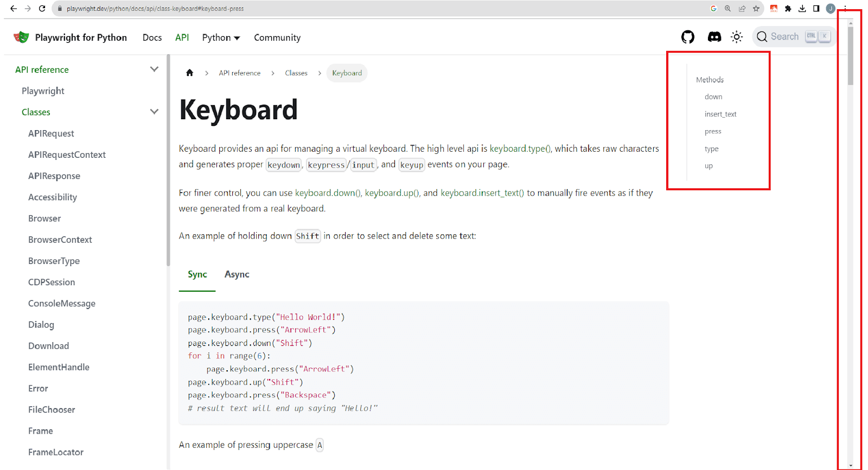Click API reference in the breadcrumbs
Screen dimensions: 868x470
click(240, 73)
